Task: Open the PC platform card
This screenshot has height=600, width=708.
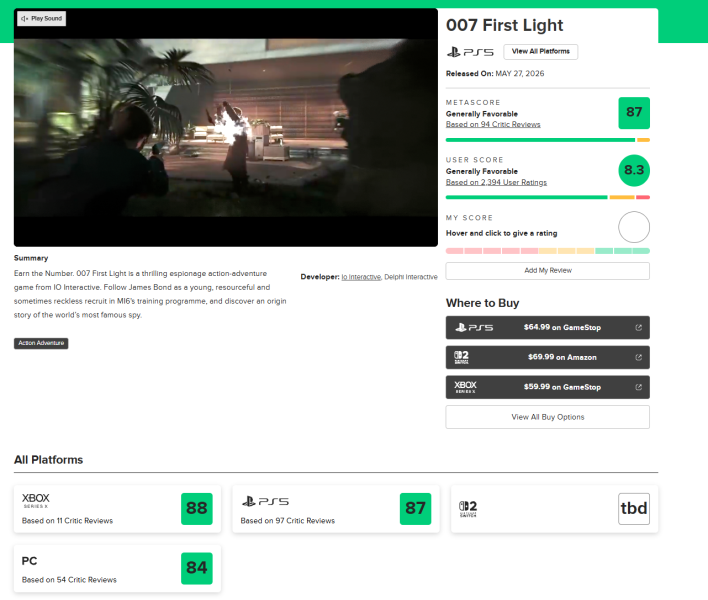Action: point(117,568)
